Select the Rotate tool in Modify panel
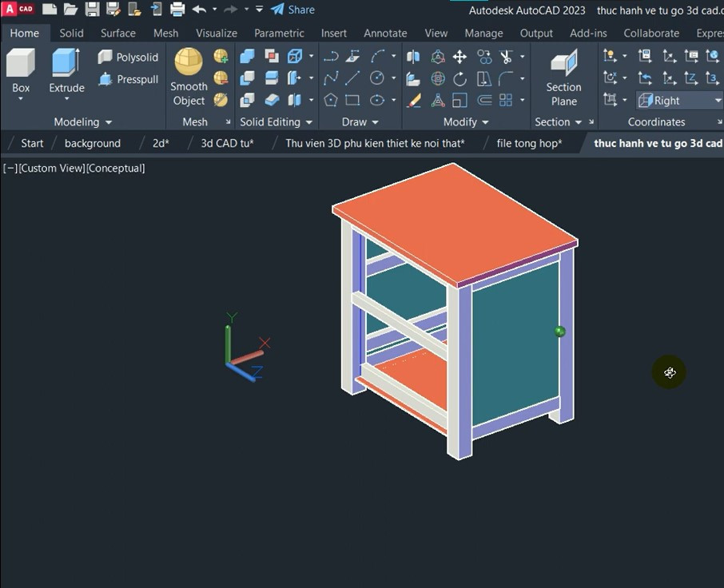Screen dimensions: 724x588 [x=459, y=77]
